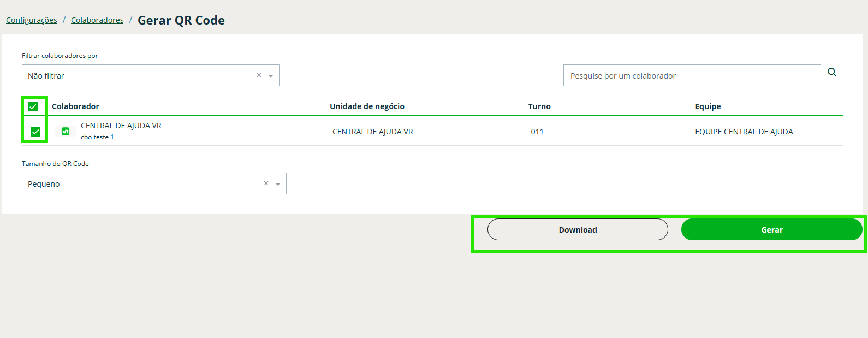Clear the 'Pequeno' QR size selection
868x338 pixels.
point(266,183)
